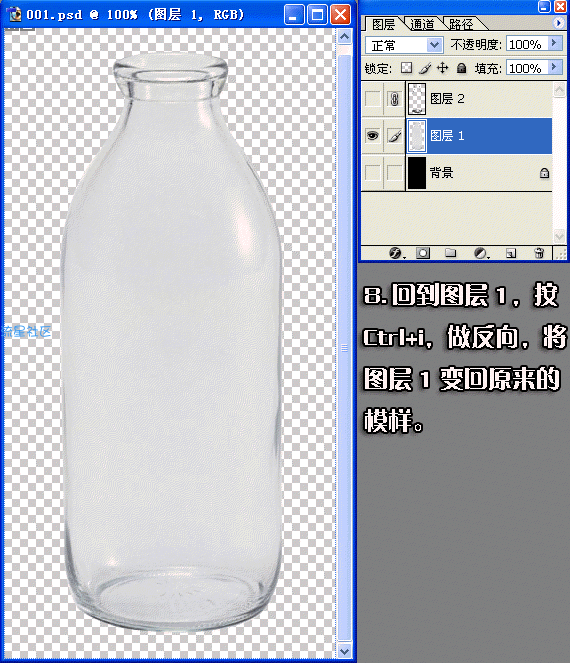570x663 pixels.
Task: Open the blend mode 正常 dropdown
Action: pos(404,45)
